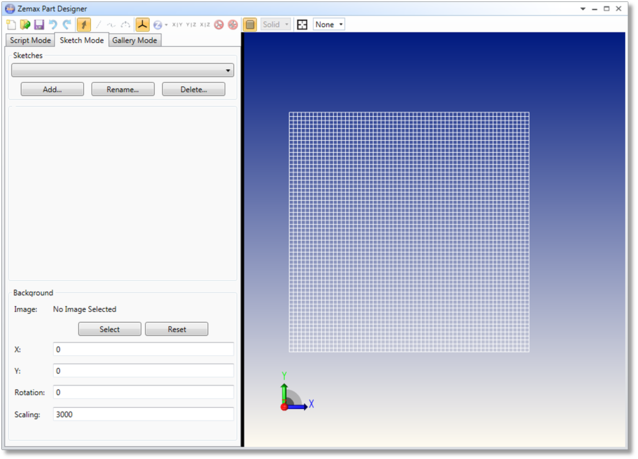Select the Sketch Mode tab

[81, 40]
